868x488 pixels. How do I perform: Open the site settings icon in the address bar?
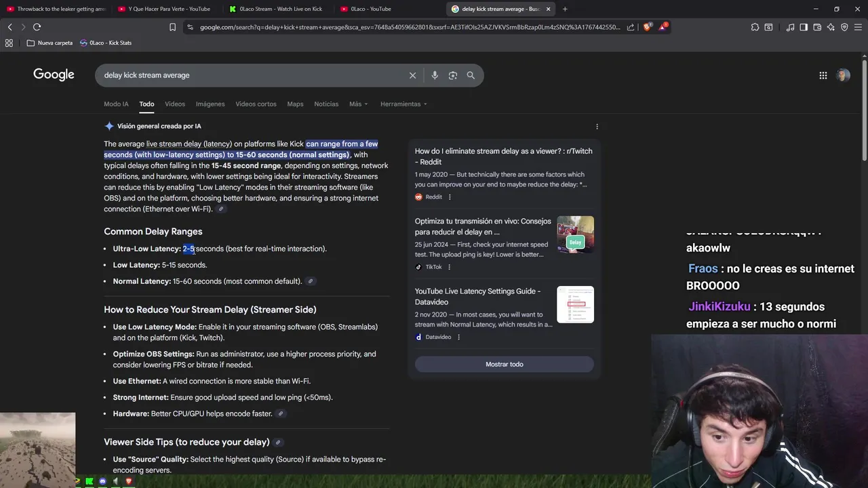point(190,27)
